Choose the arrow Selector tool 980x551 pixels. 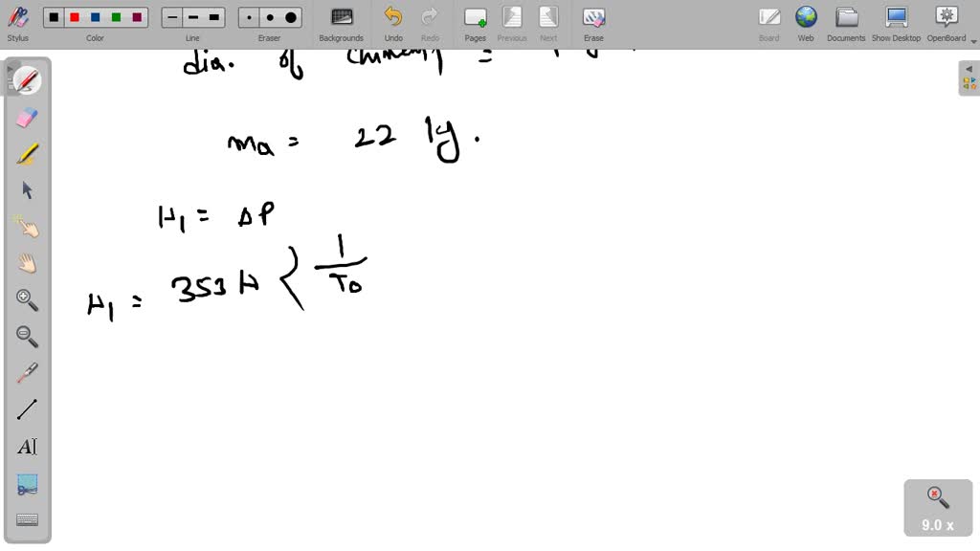(27, 190)
